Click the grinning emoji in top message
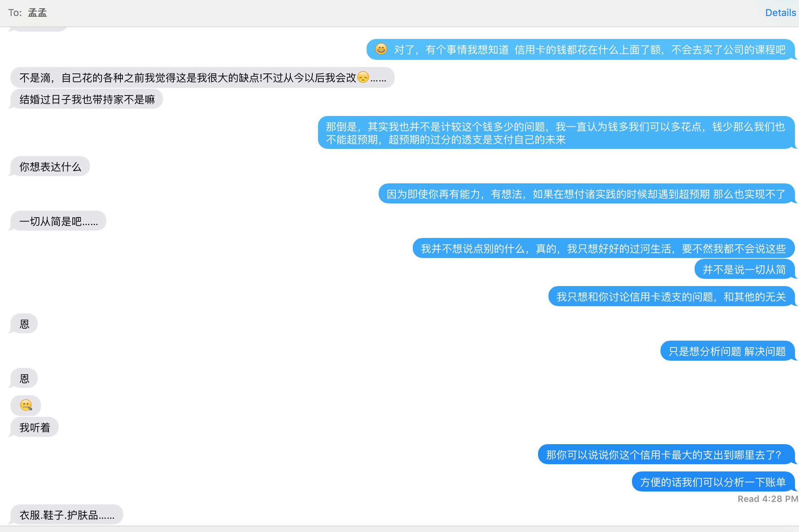 click(x=381, y=49)
